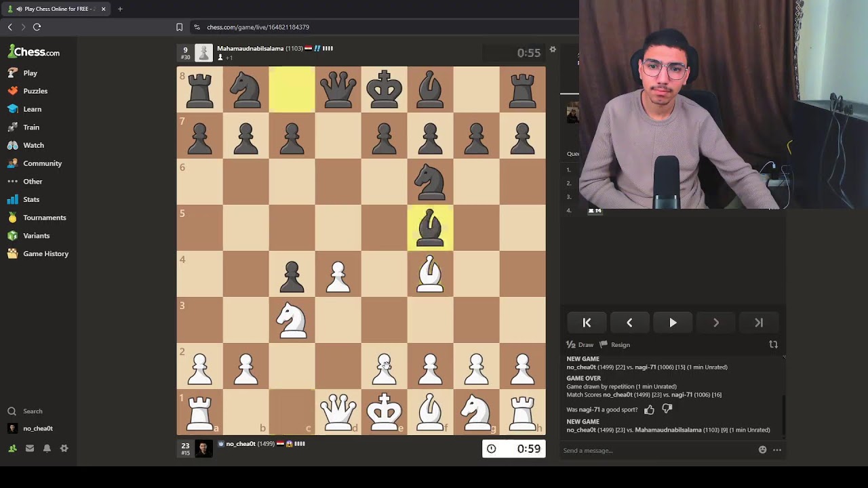Click the black bishop on f5
868x488 pixels.
430,227
